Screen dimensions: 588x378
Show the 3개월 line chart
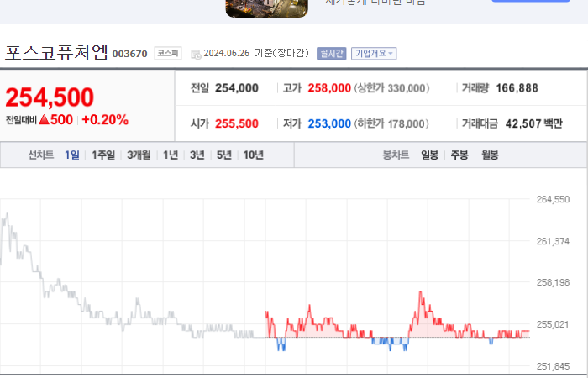(139, 155)
